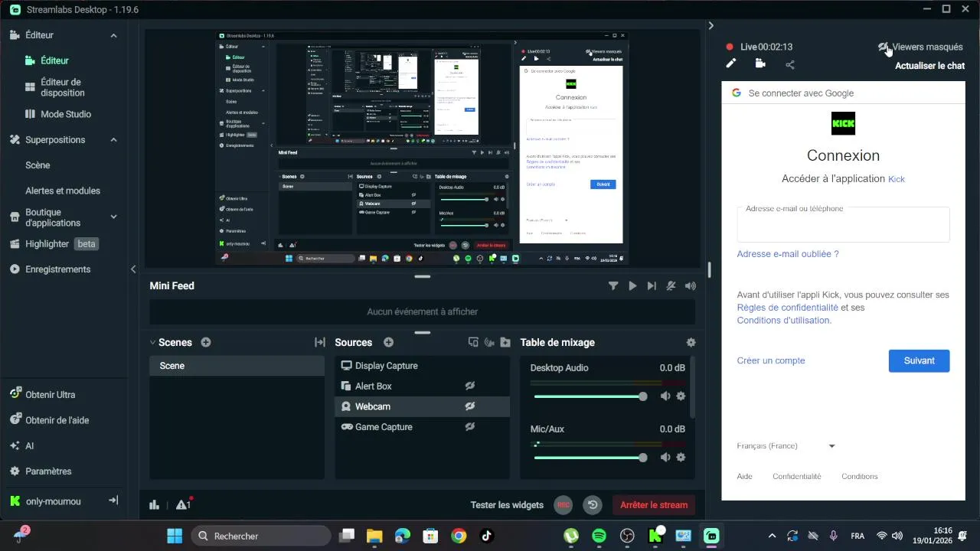Mute Desktop Audio speaker icon
Viewport: 980px width, 551px height.
pos(665,396)
